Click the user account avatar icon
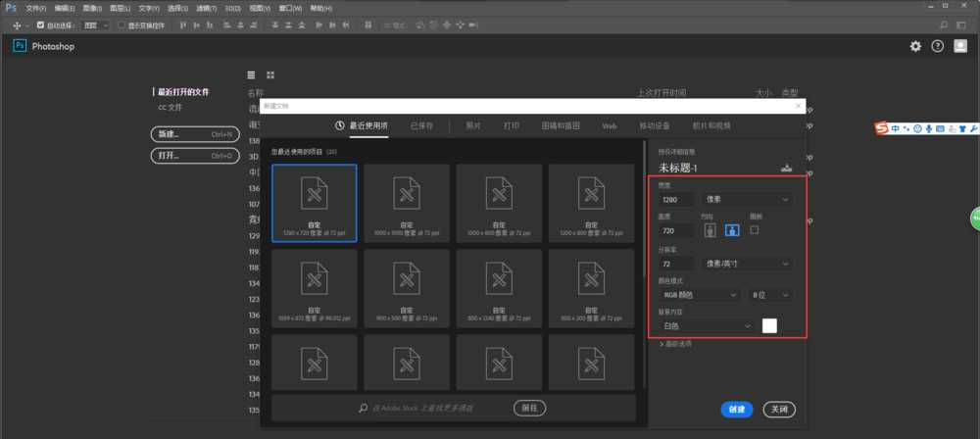The width and height of the screenshot is (980, 439). tap(960, 46)
